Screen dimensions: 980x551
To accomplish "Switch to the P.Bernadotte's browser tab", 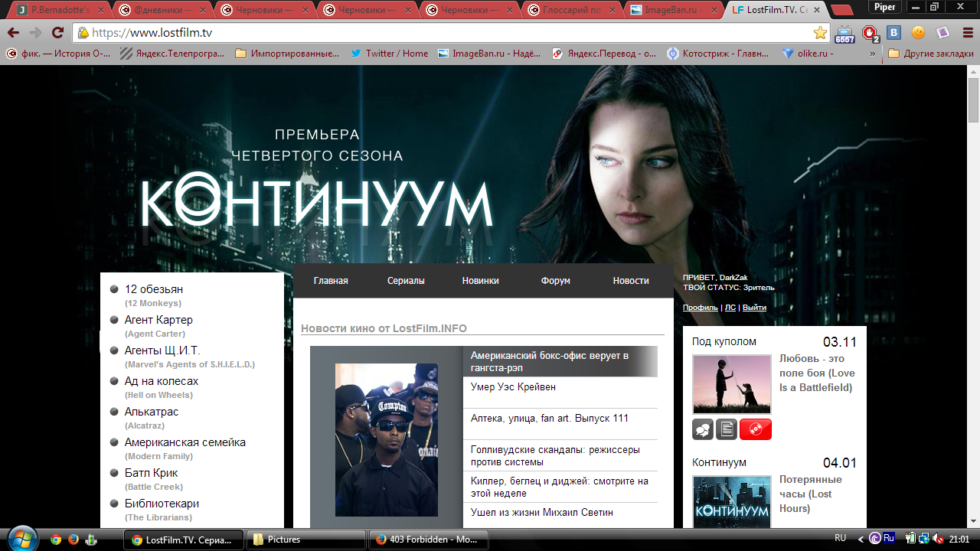I will pyautogui.click(x=60, y=11).
